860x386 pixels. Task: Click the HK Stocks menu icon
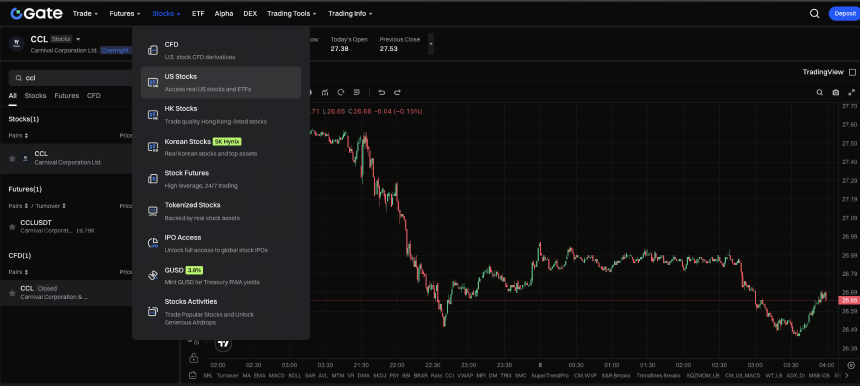153,115
